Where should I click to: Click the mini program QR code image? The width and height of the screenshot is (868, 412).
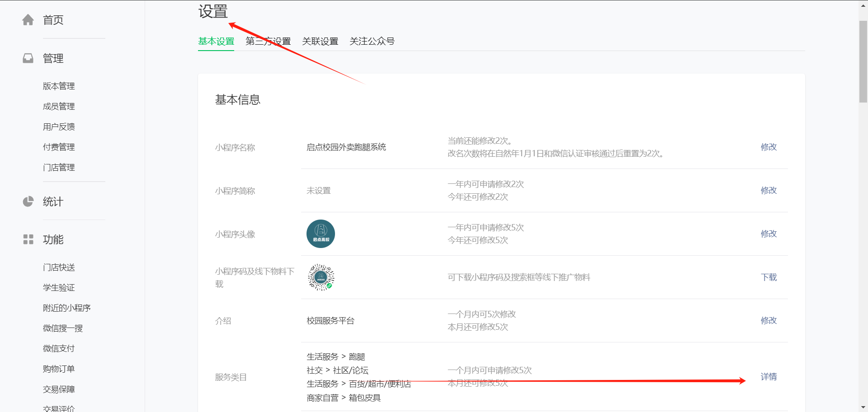coord(321,277)
